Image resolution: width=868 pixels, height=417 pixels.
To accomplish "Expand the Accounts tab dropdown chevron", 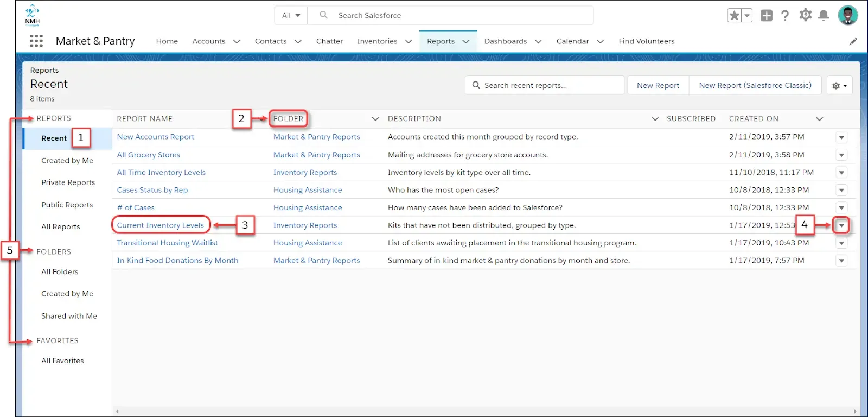I will [237, 41].
